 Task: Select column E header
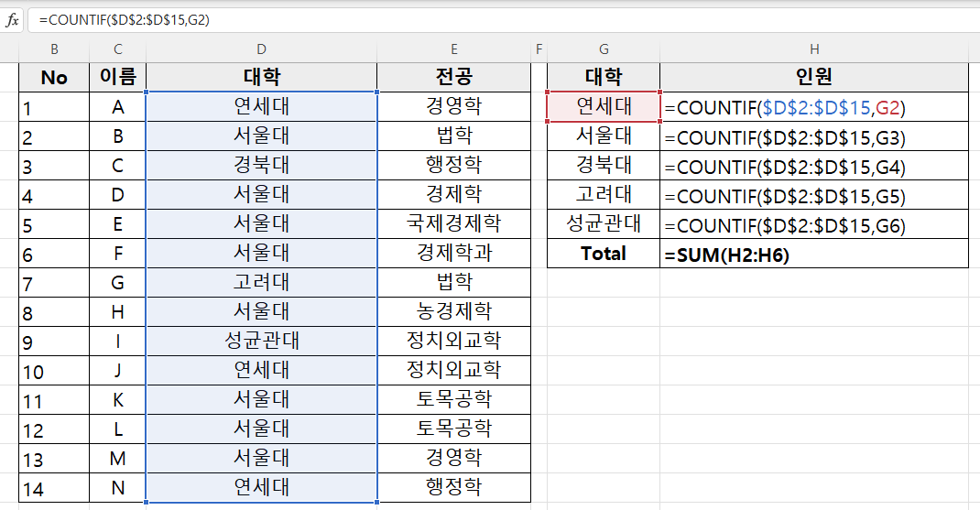453,49
